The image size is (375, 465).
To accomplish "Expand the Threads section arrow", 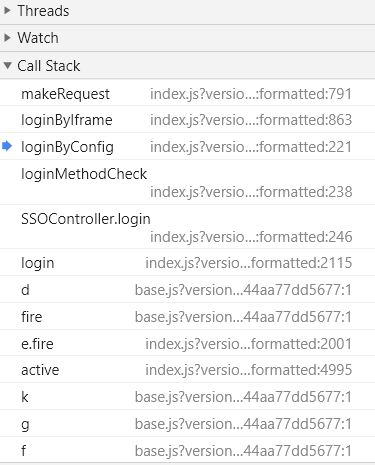I will 7,11.
